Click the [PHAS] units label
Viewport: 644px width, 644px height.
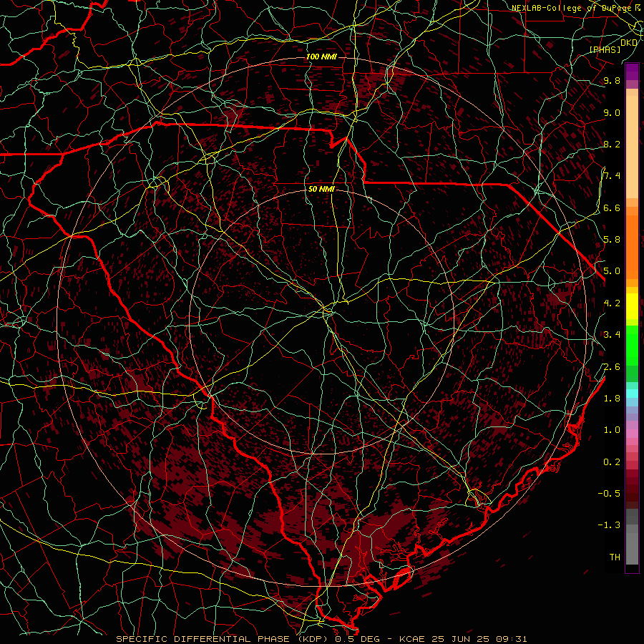point(605,49)
